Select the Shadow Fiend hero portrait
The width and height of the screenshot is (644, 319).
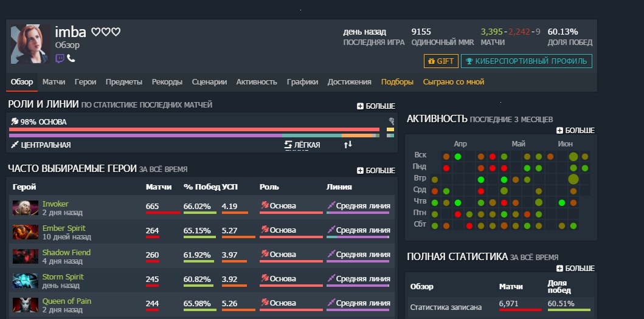(25, 256)
